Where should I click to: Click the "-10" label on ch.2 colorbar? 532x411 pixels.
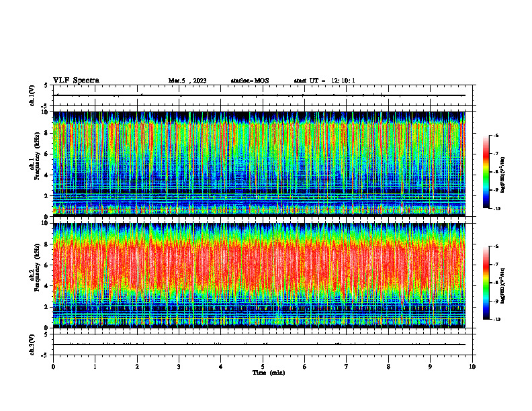pos(497,320)
